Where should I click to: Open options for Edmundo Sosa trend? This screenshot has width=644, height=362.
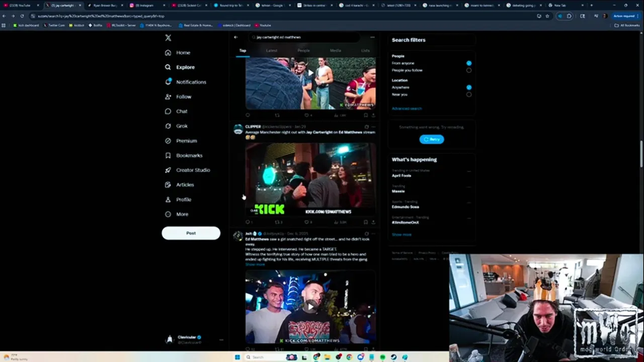point(469,202)
